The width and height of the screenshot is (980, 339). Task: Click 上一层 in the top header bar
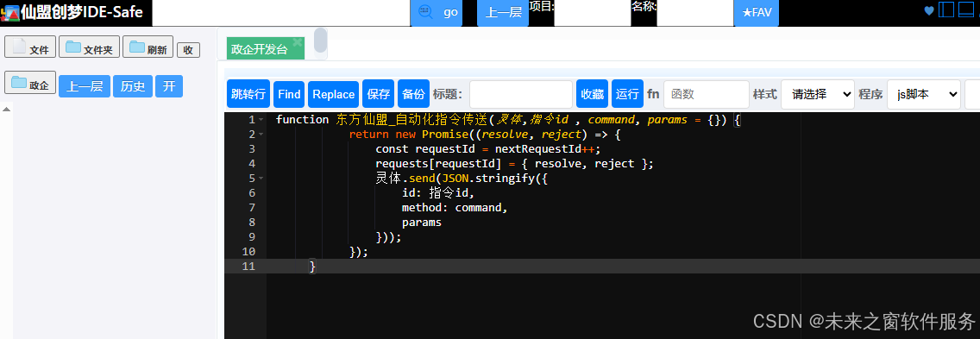click(x=503, y=13)
